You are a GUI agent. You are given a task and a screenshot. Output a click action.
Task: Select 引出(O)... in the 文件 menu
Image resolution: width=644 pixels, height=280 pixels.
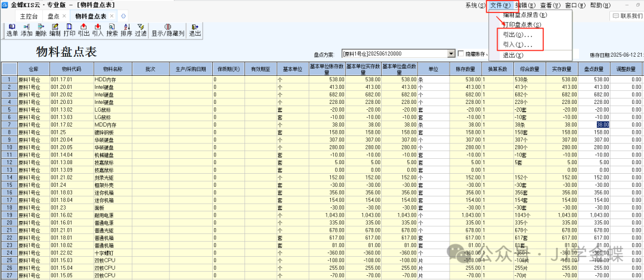[x=518, y=35]
